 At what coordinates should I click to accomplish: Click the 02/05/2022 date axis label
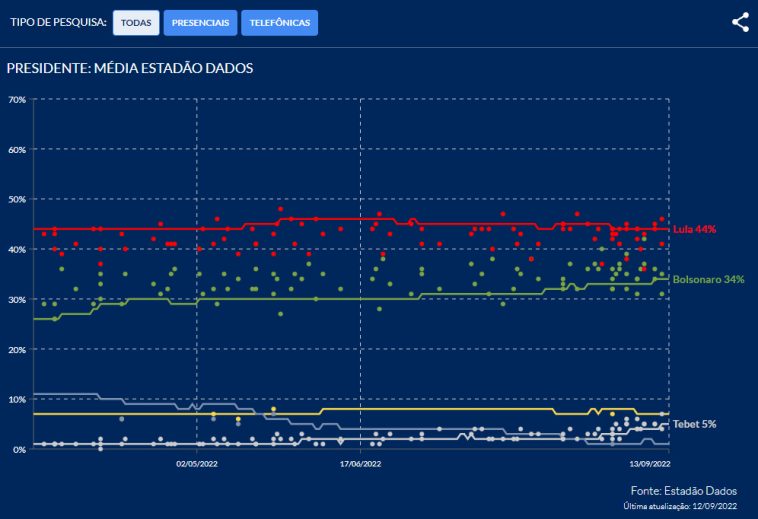196,464
